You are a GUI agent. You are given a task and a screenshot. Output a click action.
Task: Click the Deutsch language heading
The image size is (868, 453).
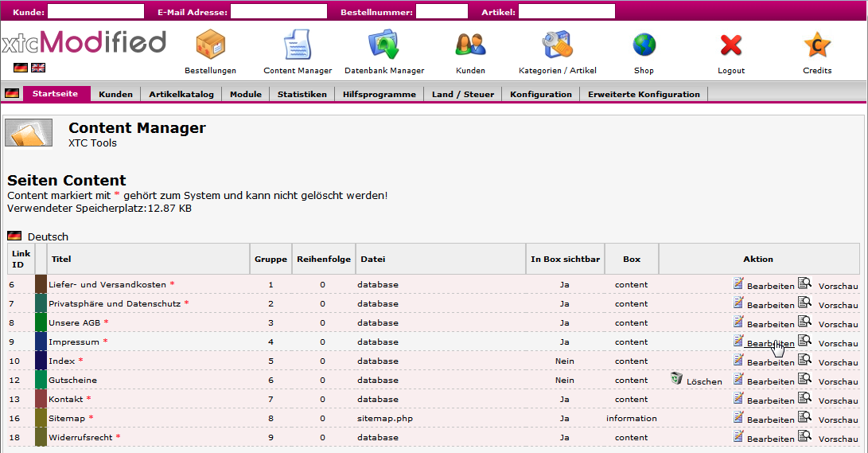point(49,236)
